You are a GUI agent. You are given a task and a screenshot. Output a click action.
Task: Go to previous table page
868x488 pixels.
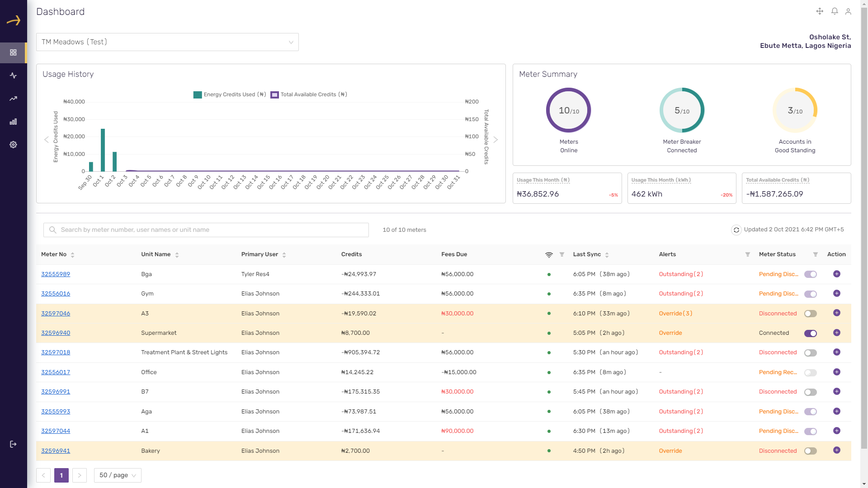[x=43, y=475]
